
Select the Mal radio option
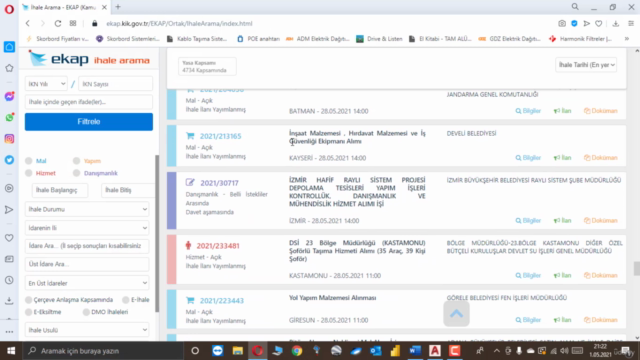tap(29, 161)
